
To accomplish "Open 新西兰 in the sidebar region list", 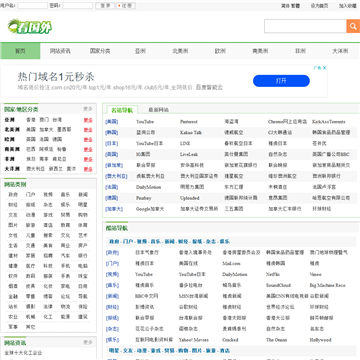I will (56, 169).
